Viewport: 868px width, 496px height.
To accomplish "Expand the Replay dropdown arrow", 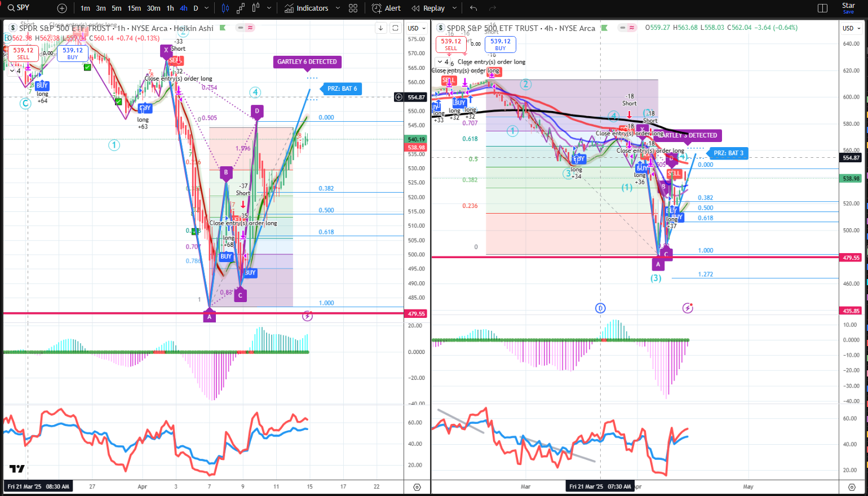I will coord(454,8).
